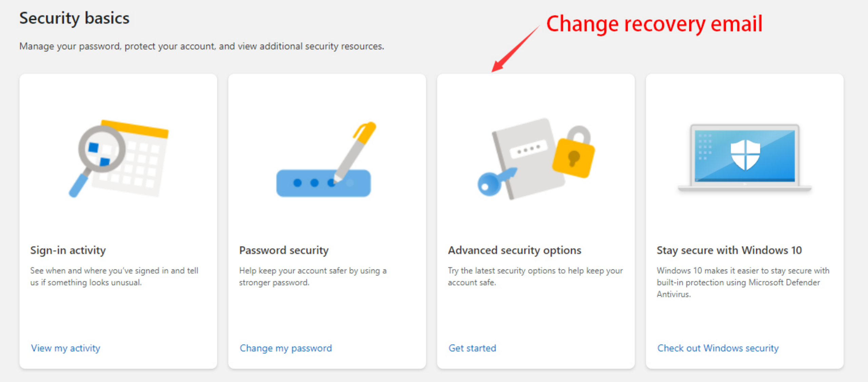Image resolution: width=868 pixels, height=382 pixels.
Task: Click the Sign-in activity description text
Action: [114, 276]
